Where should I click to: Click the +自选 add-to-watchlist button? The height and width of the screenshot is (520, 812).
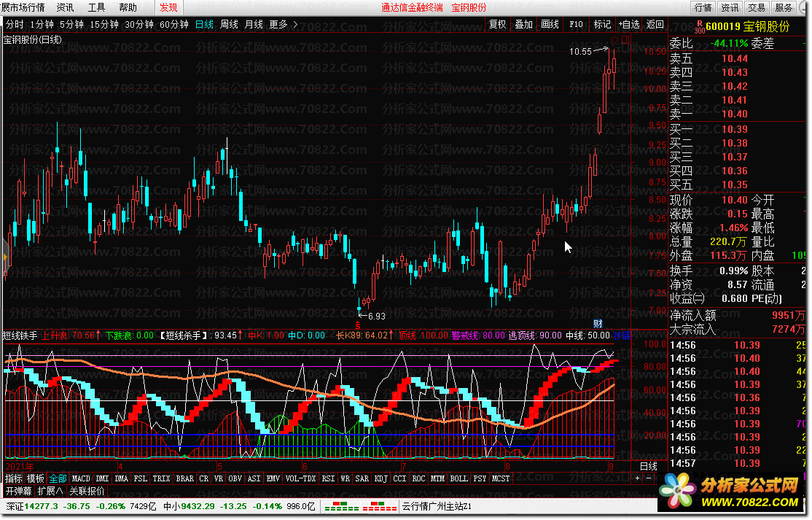click(629, 24)
